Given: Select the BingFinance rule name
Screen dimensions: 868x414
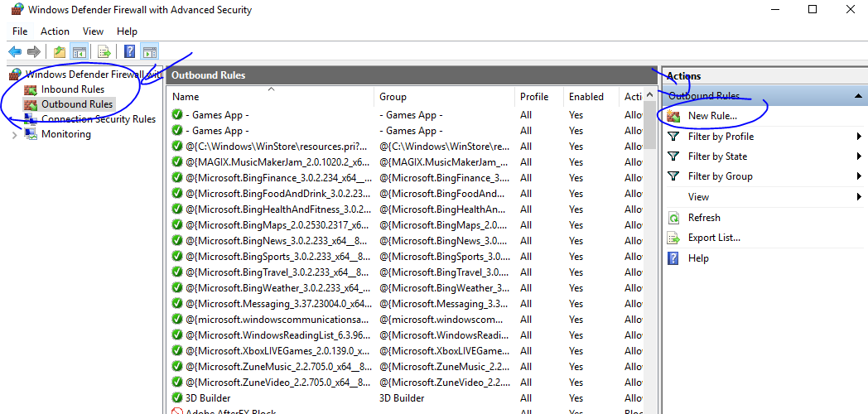Looking at the screenshot, I should (x=278, y=178).
